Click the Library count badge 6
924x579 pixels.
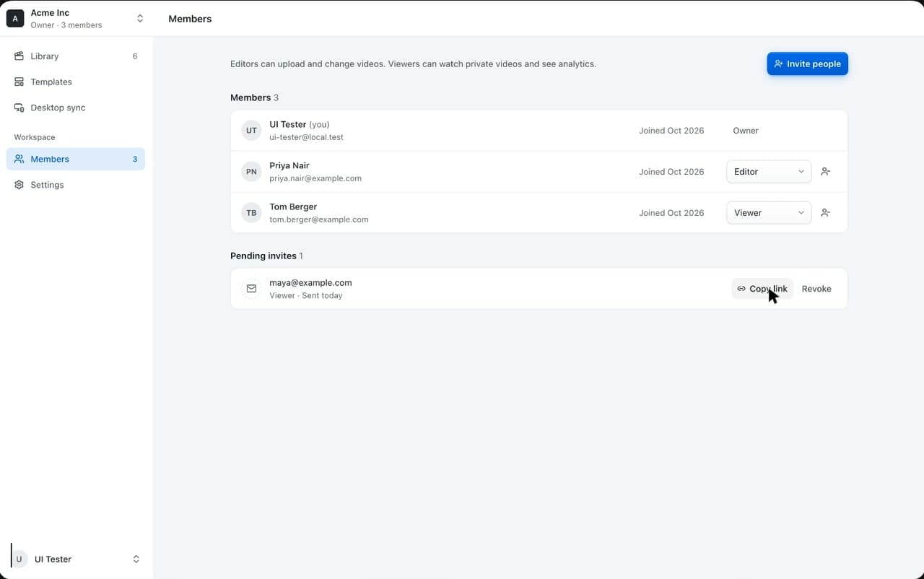point(135,56)
